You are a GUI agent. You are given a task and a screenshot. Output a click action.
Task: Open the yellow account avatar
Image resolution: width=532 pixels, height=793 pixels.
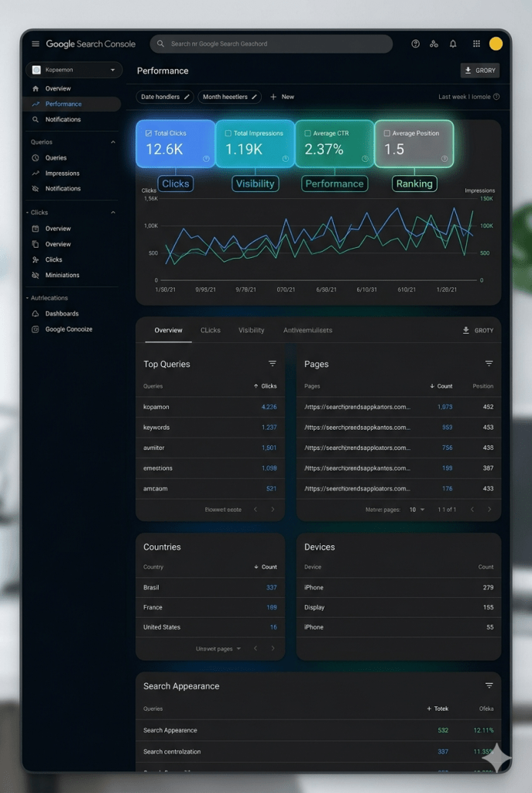(x=496, y=44)
